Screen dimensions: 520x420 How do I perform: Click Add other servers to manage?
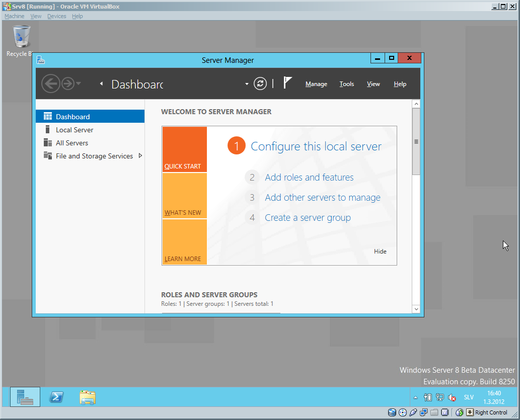(x=323, y=198)
